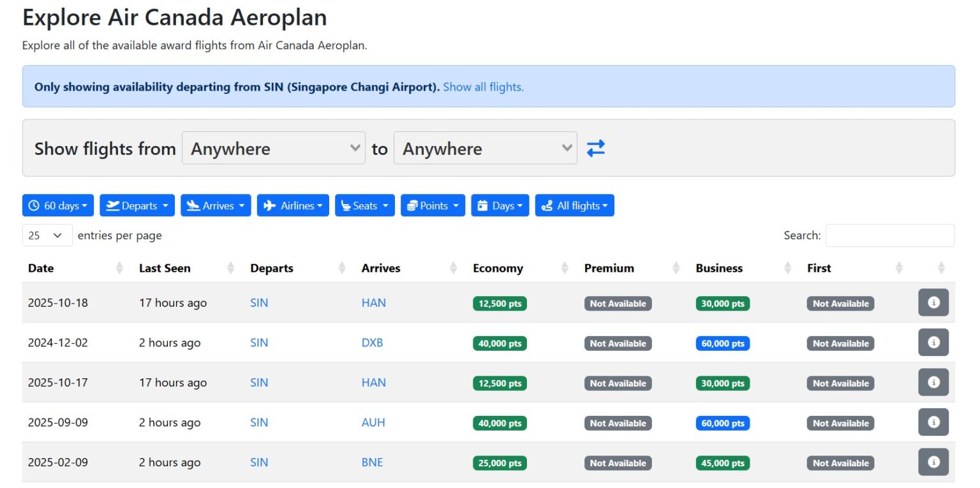This screenshot has height=488, width=980.
Task: Click the 'Show all flights' link
Action: coord(483,87)
